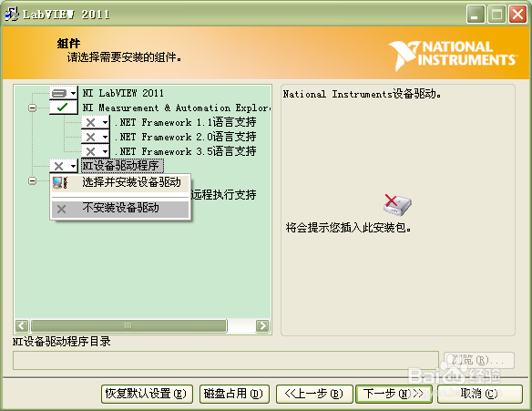
Task: Select the NI LabVIEW 2011 tree row
Action: (123, 93)
